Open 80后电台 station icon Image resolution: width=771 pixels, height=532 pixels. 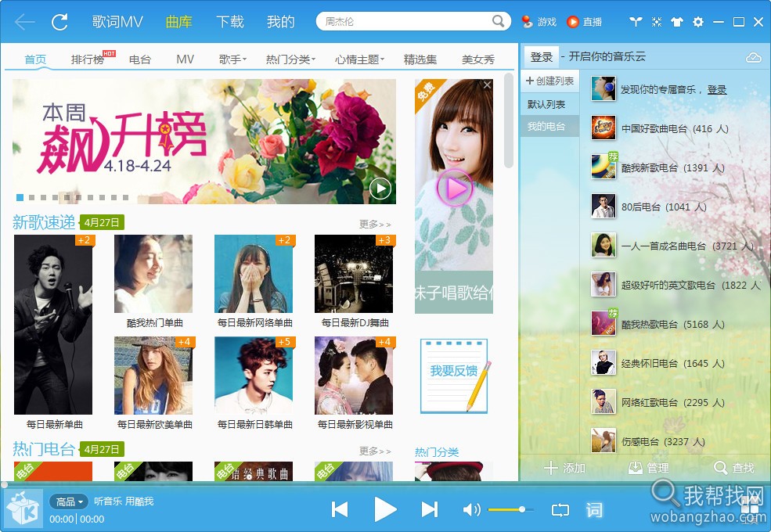point(603,206)
